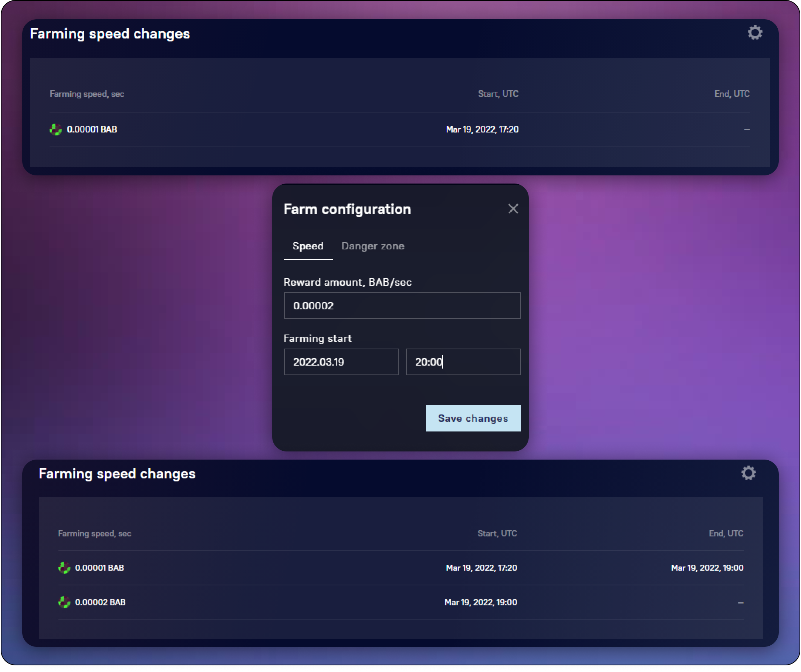Click Mar 19, 2022, 19:00 end date

(707, 568)
